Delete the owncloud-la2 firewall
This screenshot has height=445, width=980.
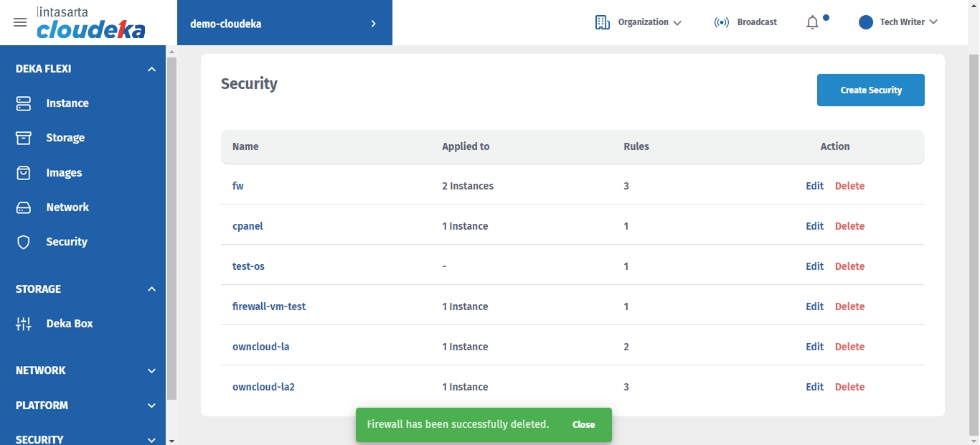click(x=849, y=387)
